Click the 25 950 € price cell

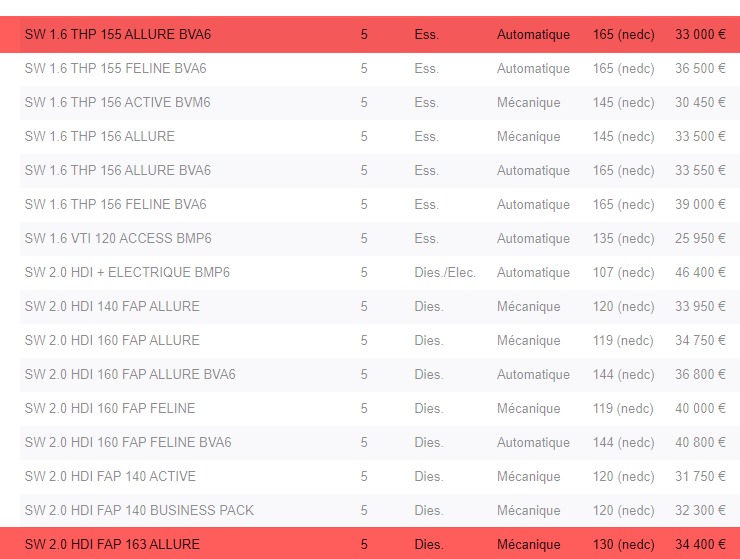700,239
